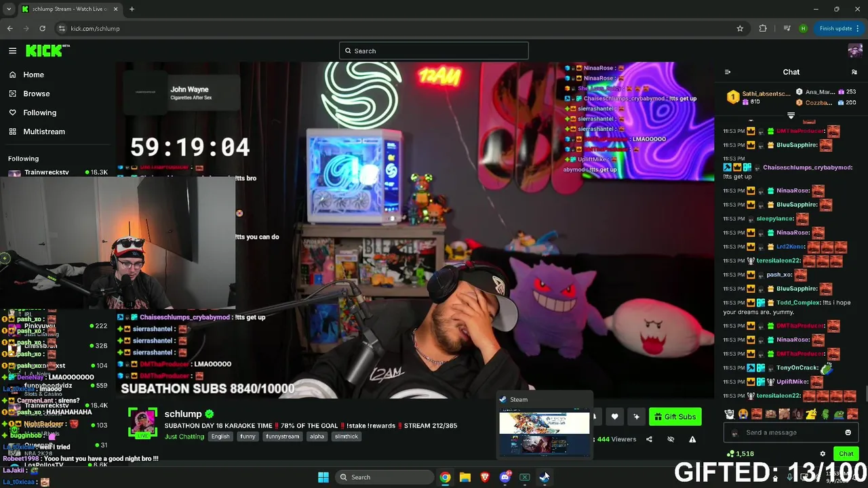Click the sleepylance username in chat

(x=774, y=219)
